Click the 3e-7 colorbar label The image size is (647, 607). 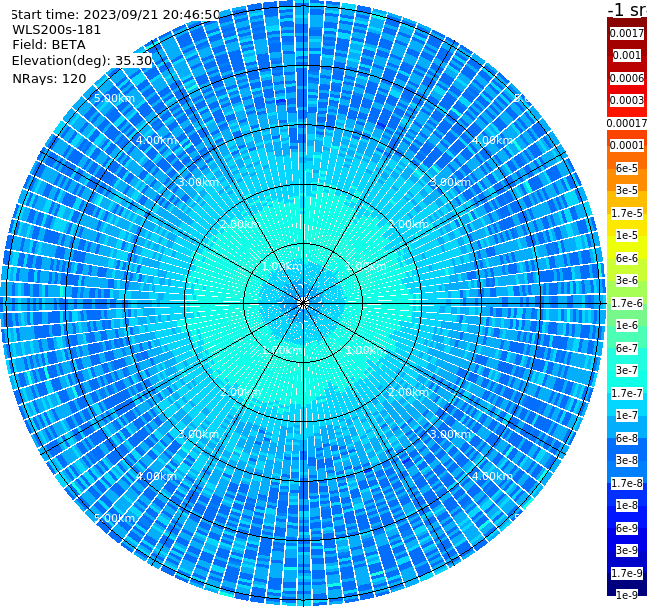click(627, 370)
